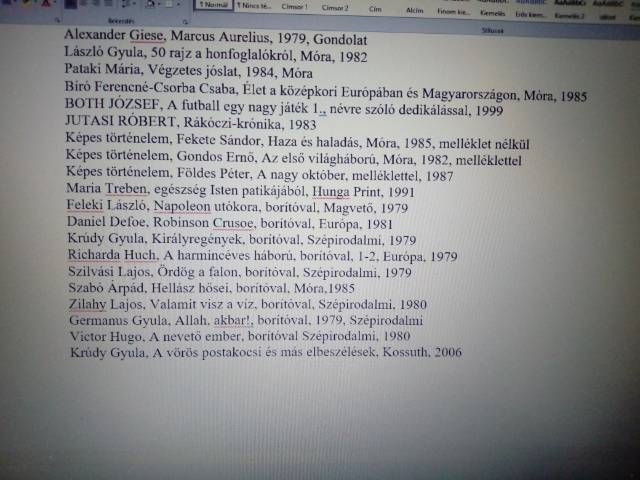
Task: Click the shading paint bucket icon
Action: pos(150,5)
